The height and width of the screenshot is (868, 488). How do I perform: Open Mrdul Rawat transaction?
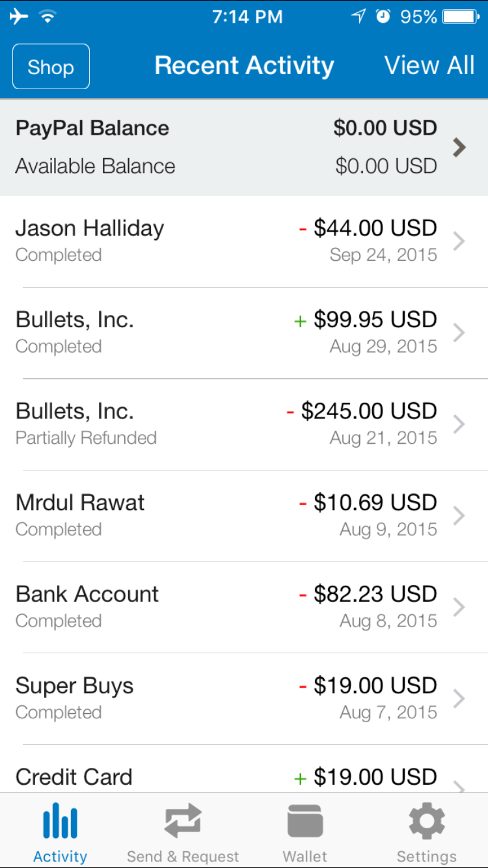[x=244, y=516]
